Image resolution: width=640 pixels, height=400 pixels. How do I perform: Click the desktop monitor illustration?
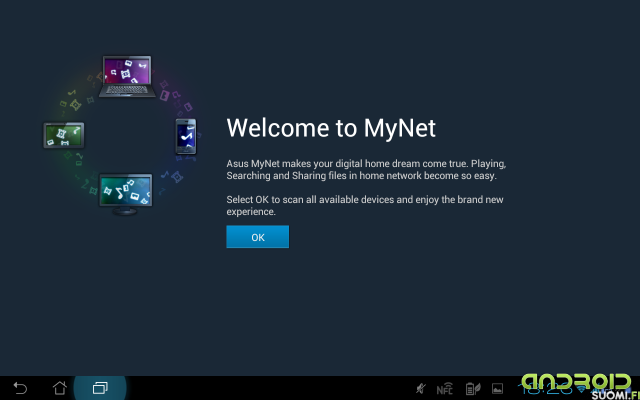[x=126, y=194]
